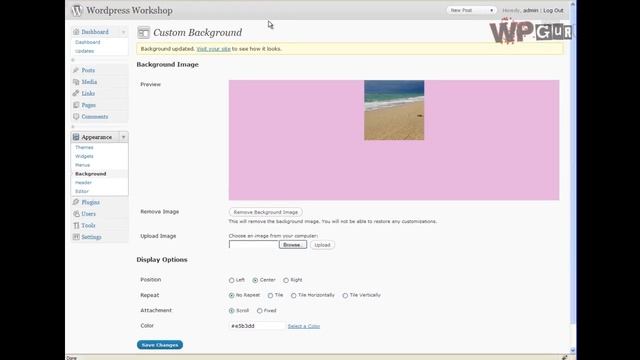This screenshot has height=360, width=640.
Task: Open Pages menu
Action: 89,105
